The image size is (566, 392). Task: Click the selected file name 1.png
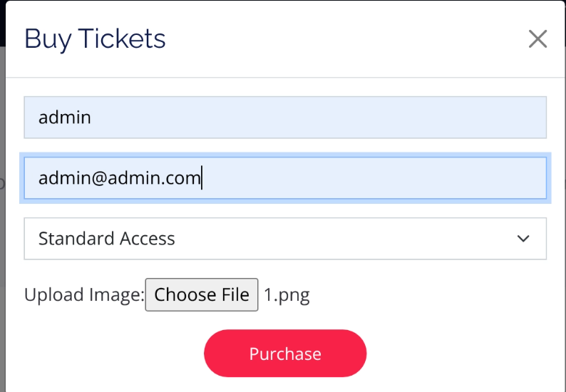[287, 295]
